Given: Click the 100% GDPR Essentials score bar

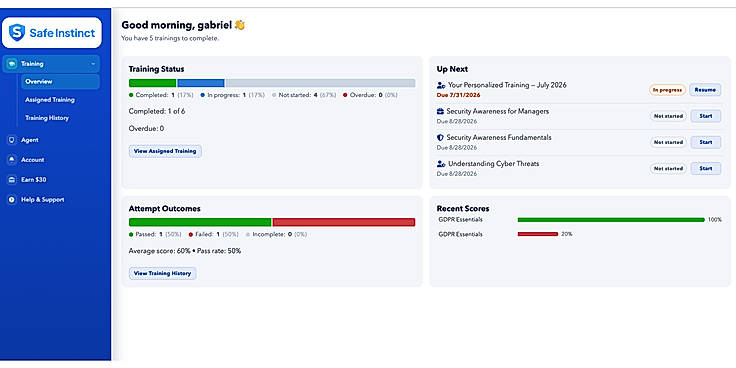Looking at the screenshot, I should [x=611, y=220].
